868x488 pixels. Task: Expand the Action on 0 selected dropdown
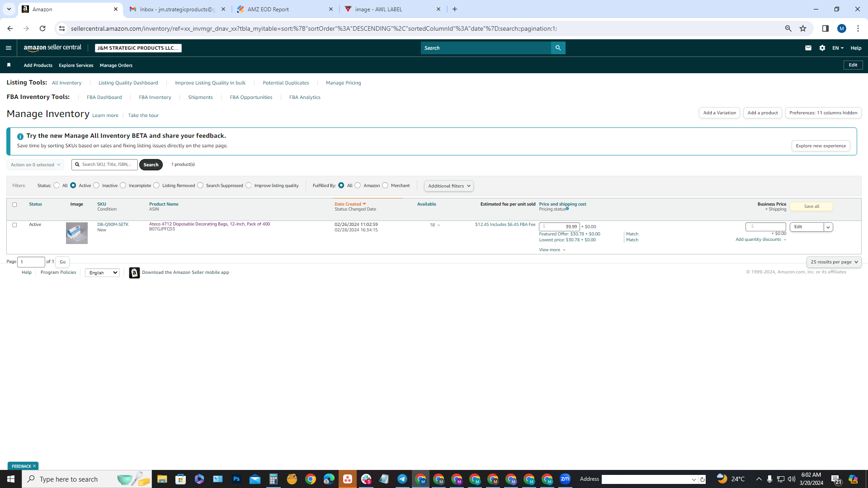click(x=35, y=164)
